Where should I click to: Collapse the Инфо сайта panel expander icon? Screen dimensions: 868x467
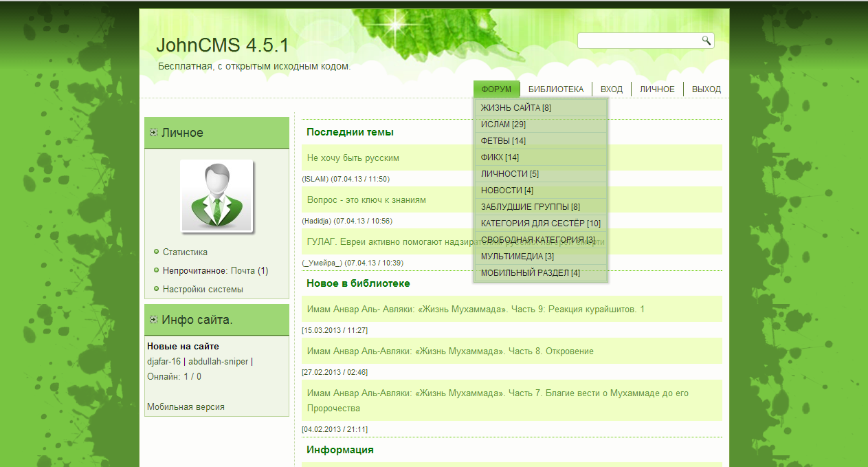pyautogui.click(x=153, y=319)
